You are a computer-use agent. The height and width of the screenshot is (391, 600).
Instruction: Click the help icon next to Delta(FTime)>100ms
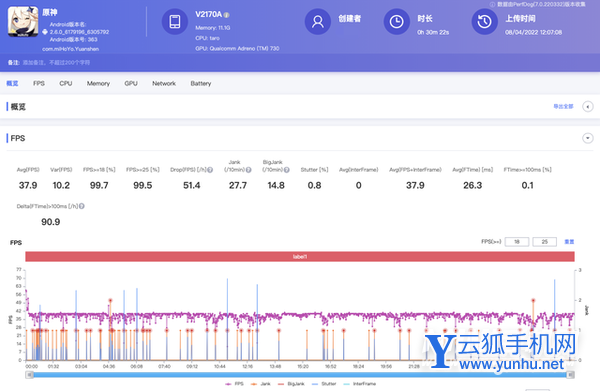[x=82, y=206]
